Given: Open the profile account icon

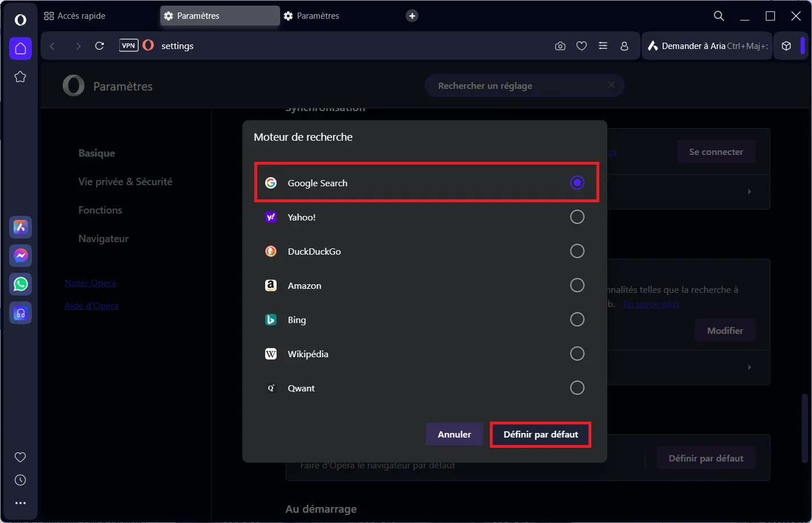Looking at the screenshot, I should [x=624, y=46].
